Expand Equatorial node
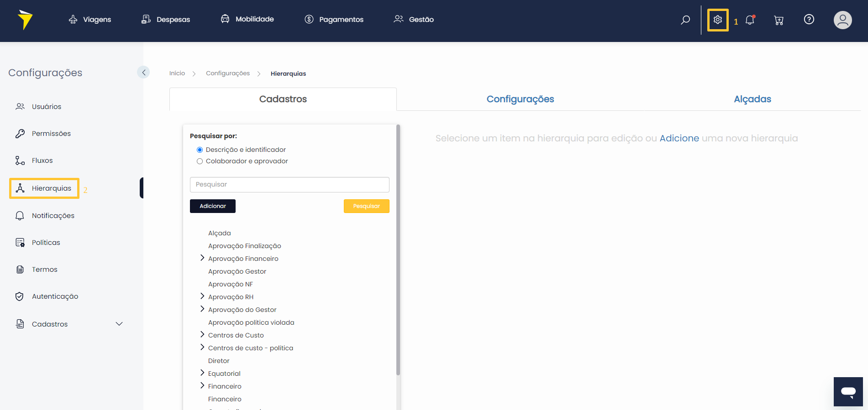The image size is (868, 410). pyautogui.click(x=202, y=373)
